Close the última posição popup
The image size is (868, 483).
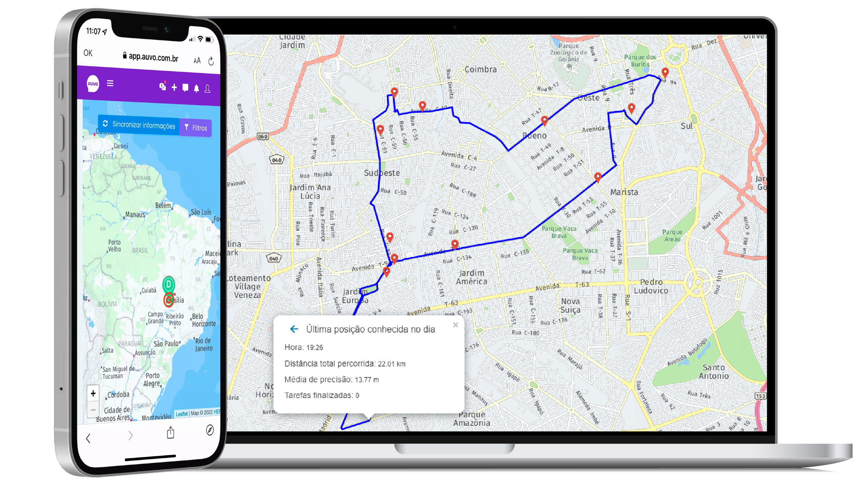(x=455, y=325)
